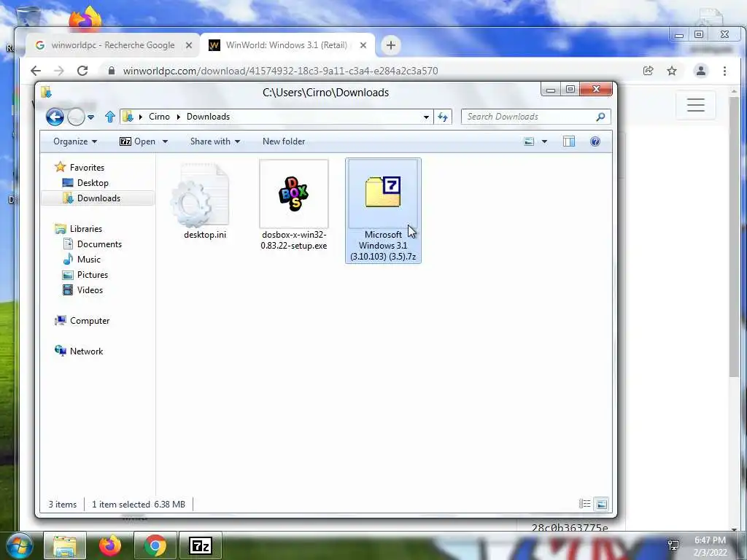This screenshot has width=747, height=560.
Task: Click the Explorer title bar folder icon
Action: coord(46,92)
